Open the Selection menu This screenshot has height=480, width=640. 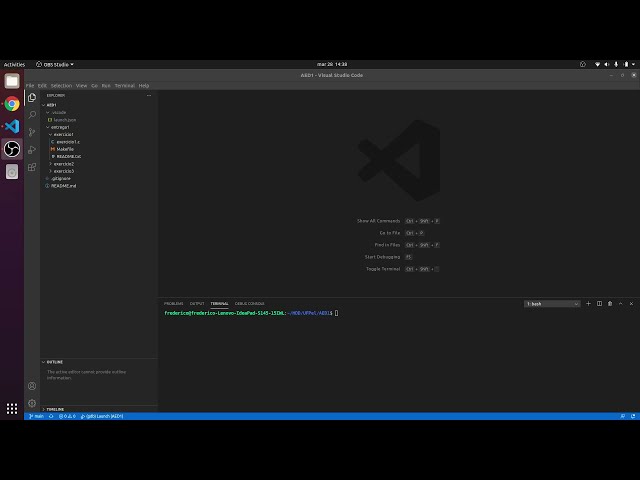[61, 86]
